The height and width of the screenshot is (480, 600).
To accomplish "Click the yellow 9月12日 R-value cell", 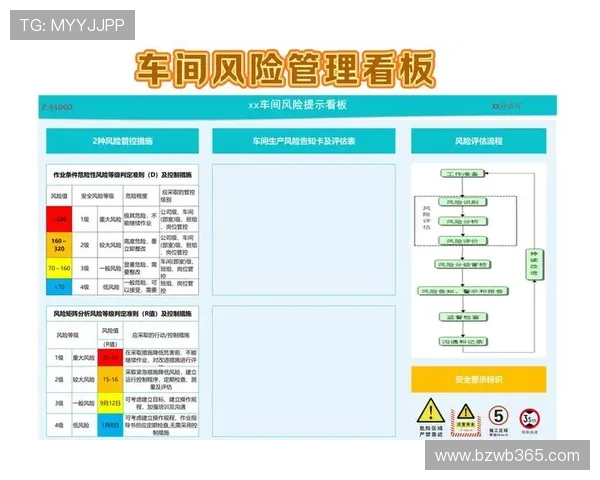I will (x=110, y=403).
